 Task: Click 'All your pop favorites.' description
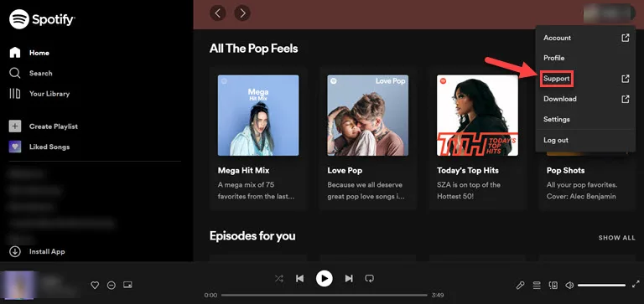582,184
